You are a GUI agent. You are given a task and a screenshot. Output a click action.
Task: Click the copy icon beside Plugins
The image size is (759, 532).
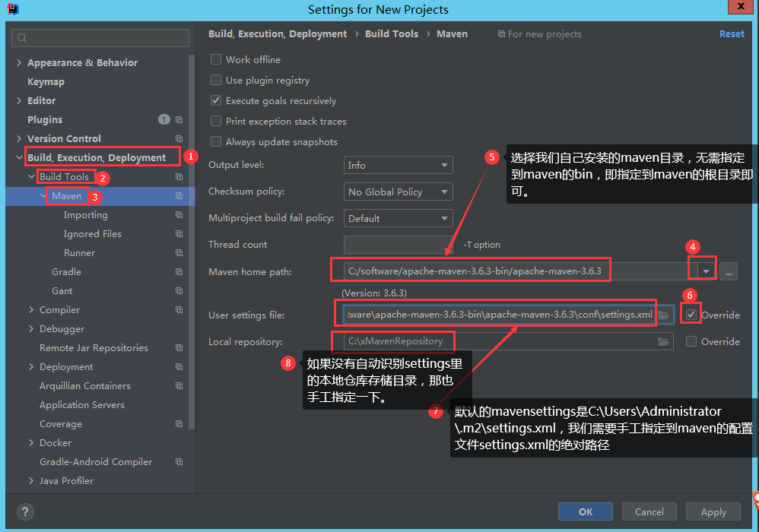coord(179,119)
